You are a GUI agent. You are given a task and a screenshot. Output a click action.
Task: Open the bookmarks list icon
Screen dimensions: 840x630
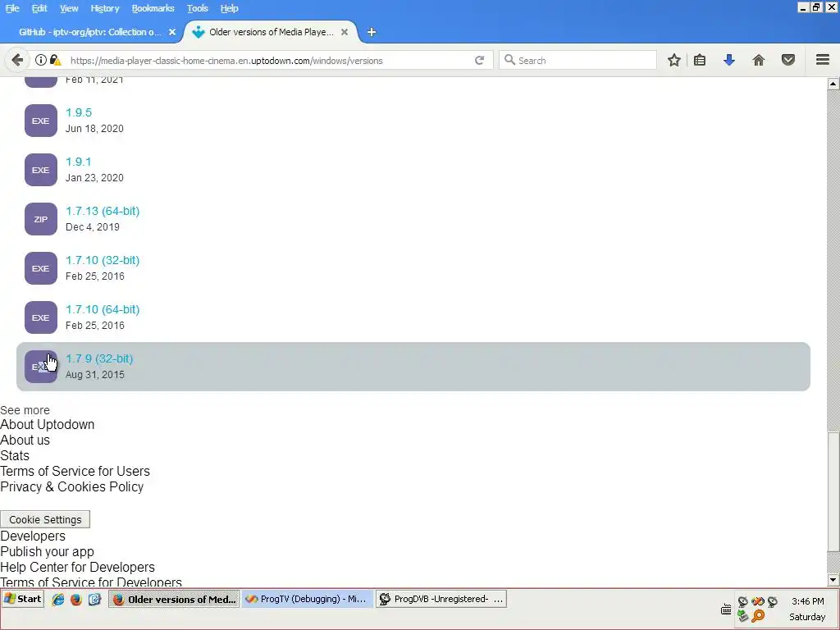pyautogui.click(x=700, y=60)
